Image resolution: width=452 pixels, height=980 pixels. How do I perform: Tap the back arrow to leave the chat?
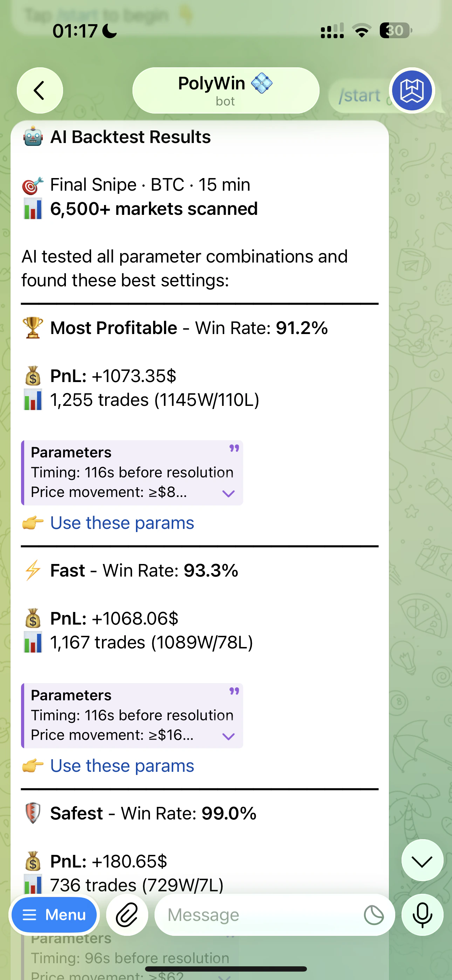pyautogui.click(x=39, y=90)
